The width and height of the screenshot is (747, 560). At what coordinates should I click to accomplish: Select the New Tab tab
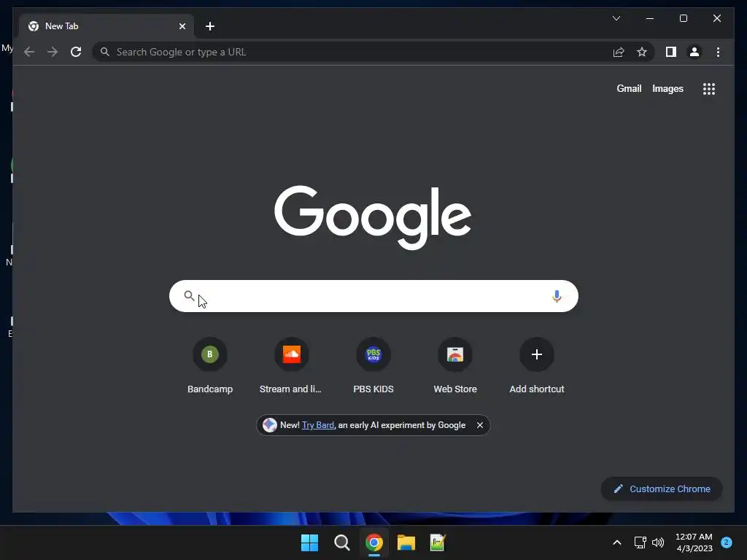tap(107, 26)
